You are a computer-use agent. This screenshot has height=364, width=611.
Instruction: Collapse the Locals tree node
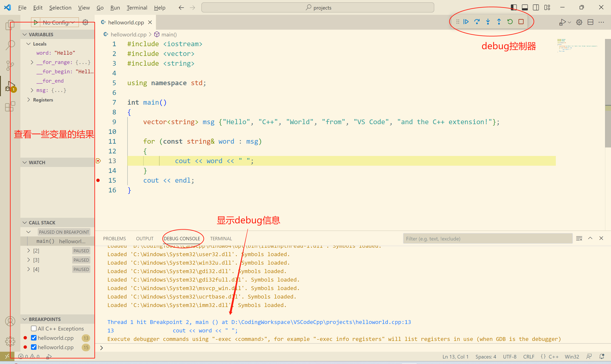coord(29,44)
